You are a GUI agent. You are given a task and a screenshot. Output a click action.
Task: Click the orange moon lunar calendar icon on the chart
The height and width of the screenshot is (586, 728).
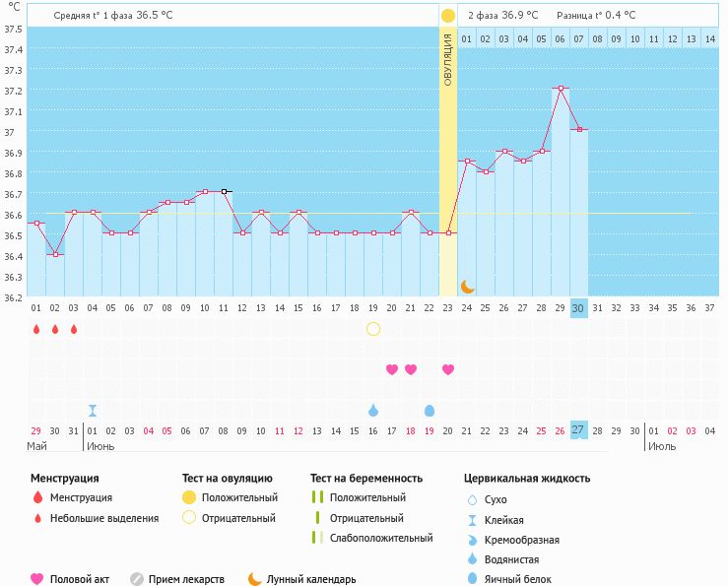click(467, 287)
